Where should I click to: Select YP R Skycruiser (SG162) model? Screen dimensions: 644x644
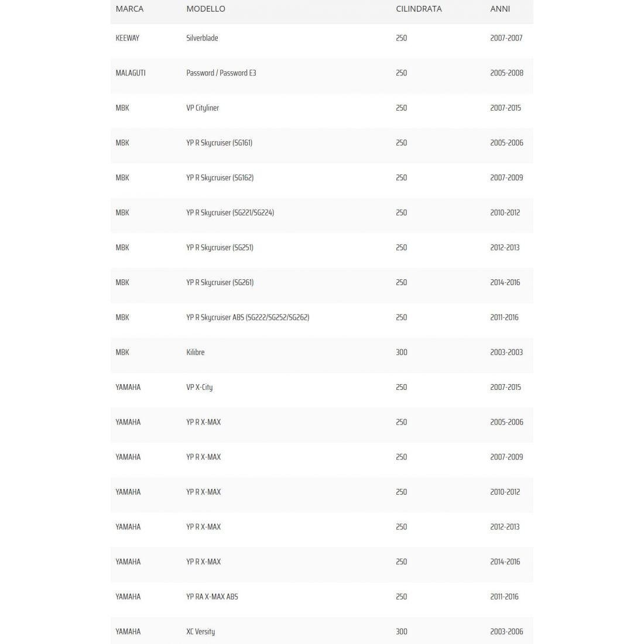[220, 178]
